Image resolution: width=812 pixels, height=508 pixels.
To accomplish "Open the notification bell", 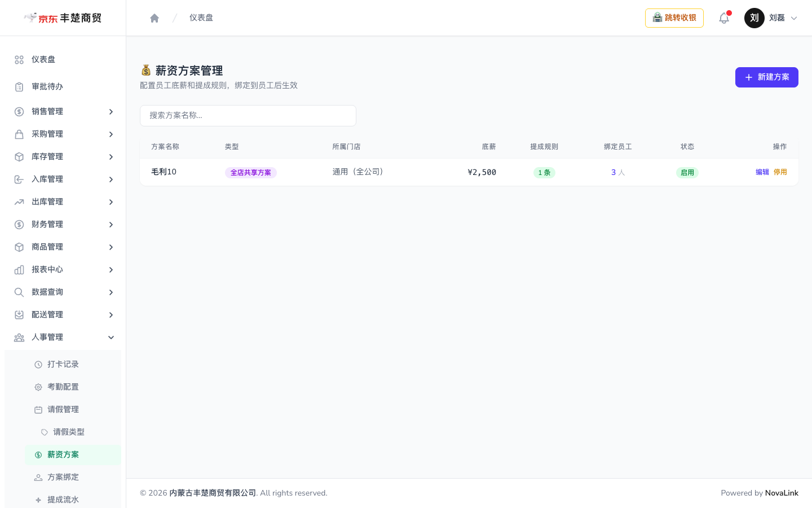I will pos(724,18).
